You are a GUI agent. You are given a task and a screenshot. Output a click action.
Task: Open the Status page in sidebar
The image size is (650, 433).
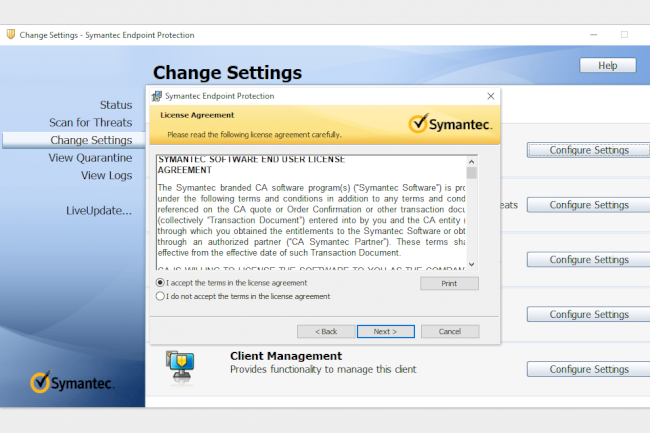click(x=116, y=105)
